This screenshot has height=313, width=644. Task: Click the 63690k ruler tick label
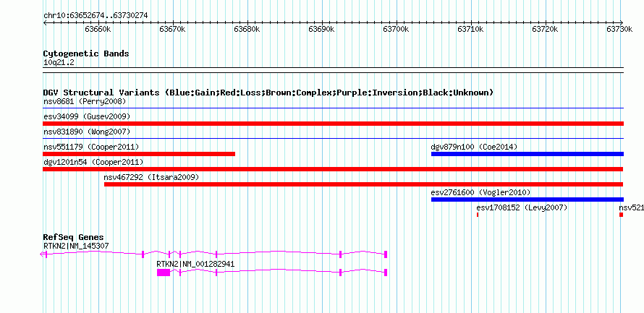point(321,29)
